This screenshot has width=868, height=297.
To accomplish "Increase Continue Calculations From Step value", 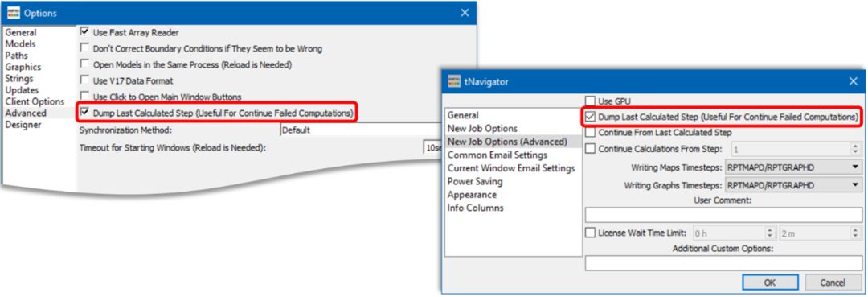I will 855,146.
